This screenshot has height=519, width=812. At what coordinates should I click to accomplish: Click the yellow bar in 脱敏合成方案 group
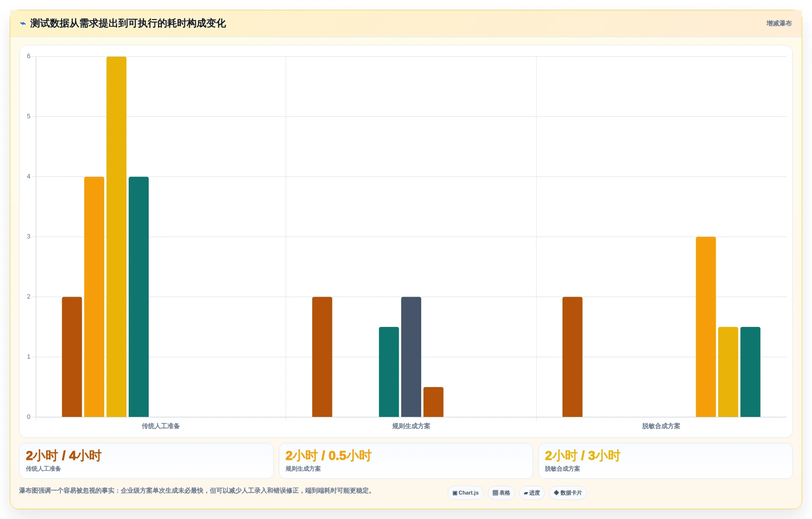[x=728, y=372]
